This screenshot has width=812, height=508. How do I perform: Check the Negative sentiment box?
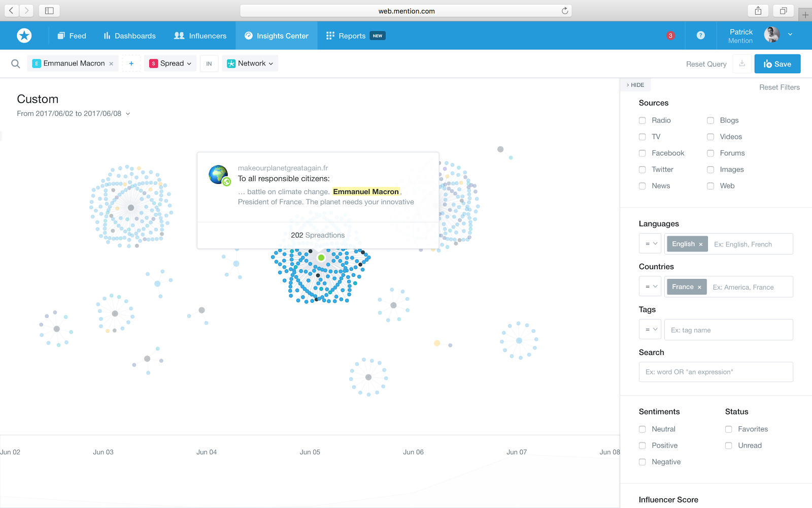coord(642,462)
